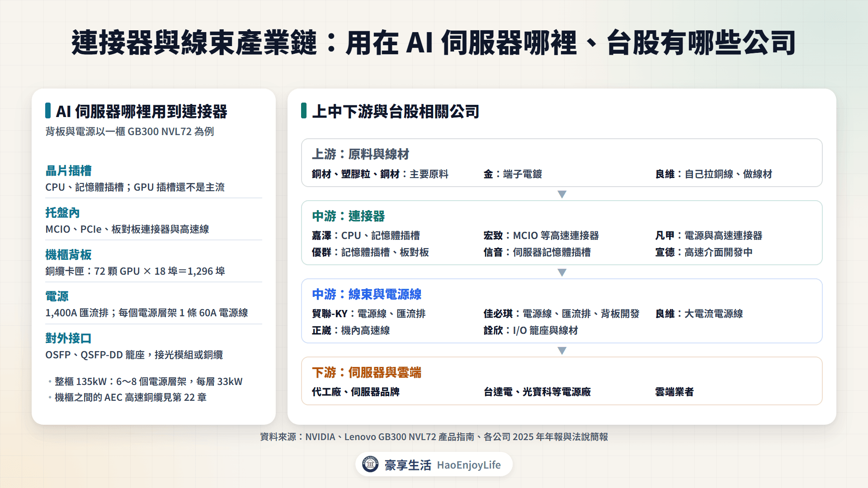Click the entry 優群：記憶體插槽、板對板
Screen dimensions: 868x488
(x=370, y=252)
